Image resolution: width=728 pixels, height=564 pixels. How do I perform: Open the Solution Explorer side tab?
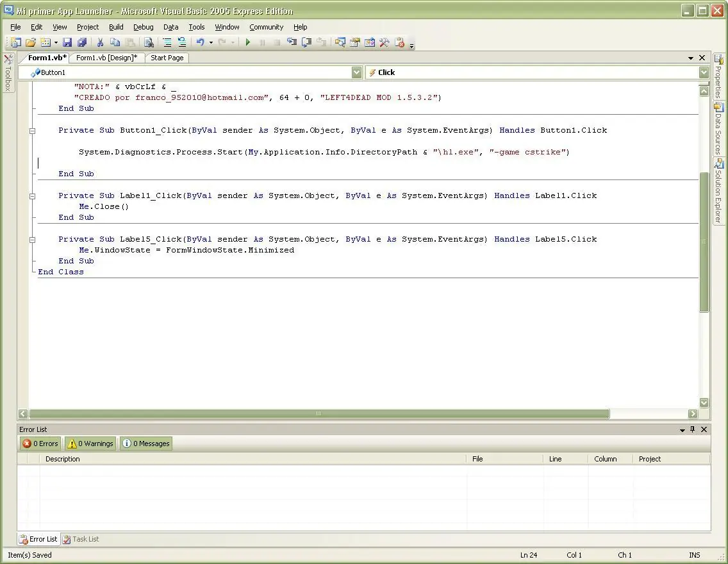click(718, 191)
